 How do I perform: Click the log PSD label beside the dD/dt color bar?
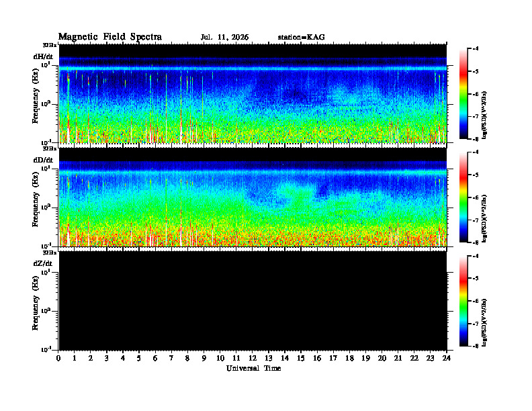484,219
